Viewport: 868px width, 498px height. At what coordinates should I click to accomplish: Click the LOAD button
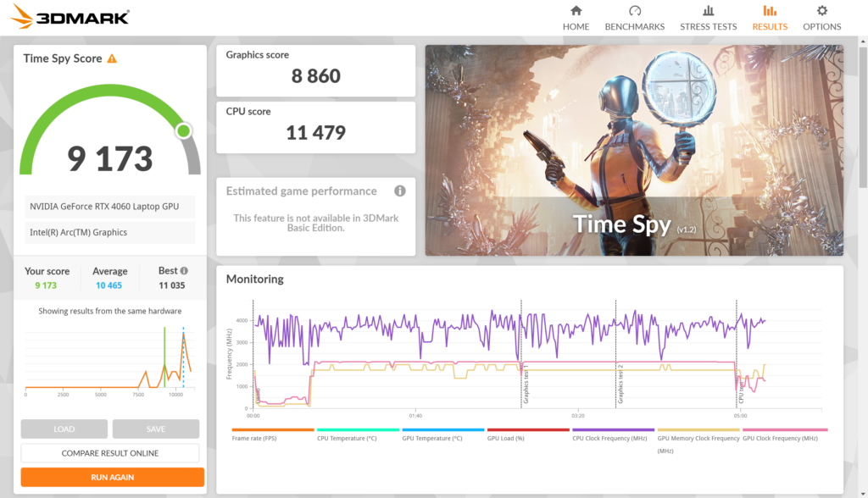[x=64, y=429]
